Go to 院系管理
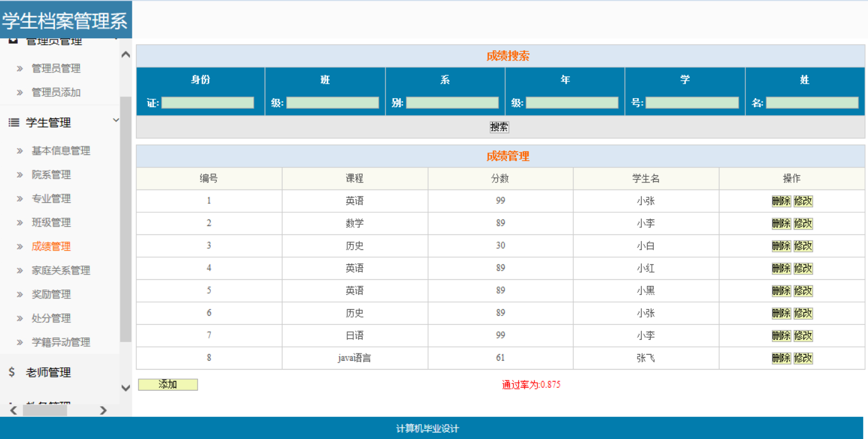The image size is (868, 439). 51,175
